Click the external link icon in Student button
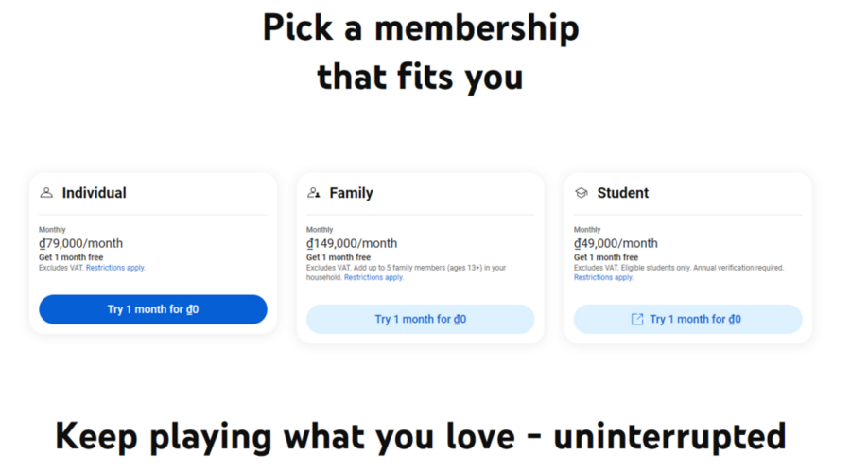Viewport: 868px width, 473px height. tap(637, 320)
